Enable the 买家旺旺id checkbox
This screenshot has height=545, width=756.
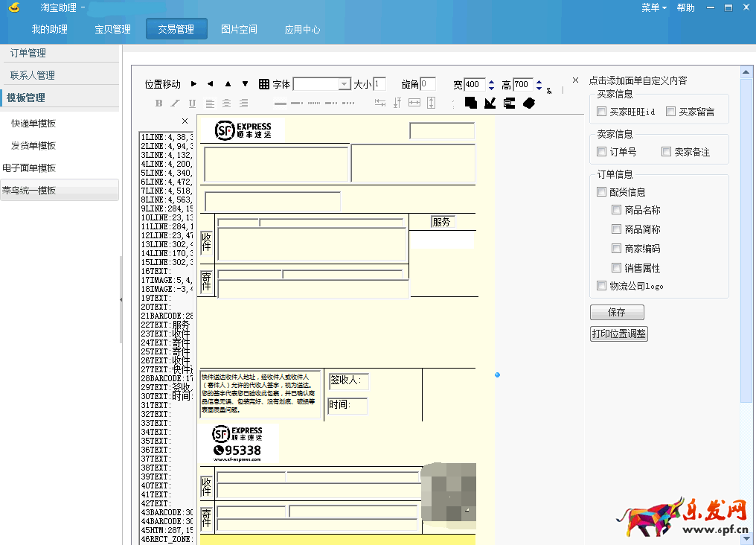[x=602, y=112]
